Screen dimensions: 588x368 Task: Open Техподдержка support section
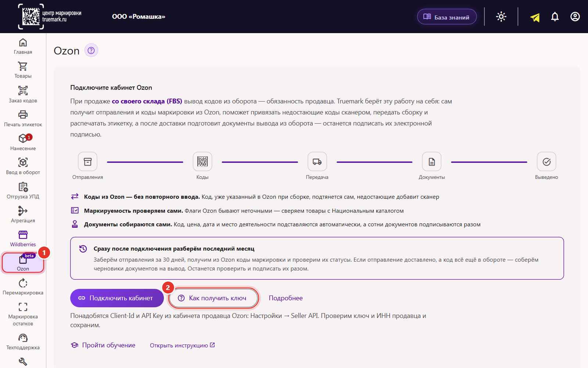point(23,342)
